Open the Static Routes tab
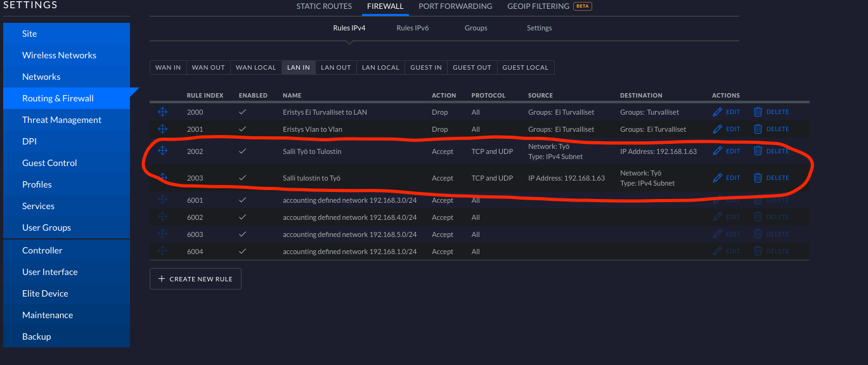Screen dimensions: 868x365 [x=324, y=6]
